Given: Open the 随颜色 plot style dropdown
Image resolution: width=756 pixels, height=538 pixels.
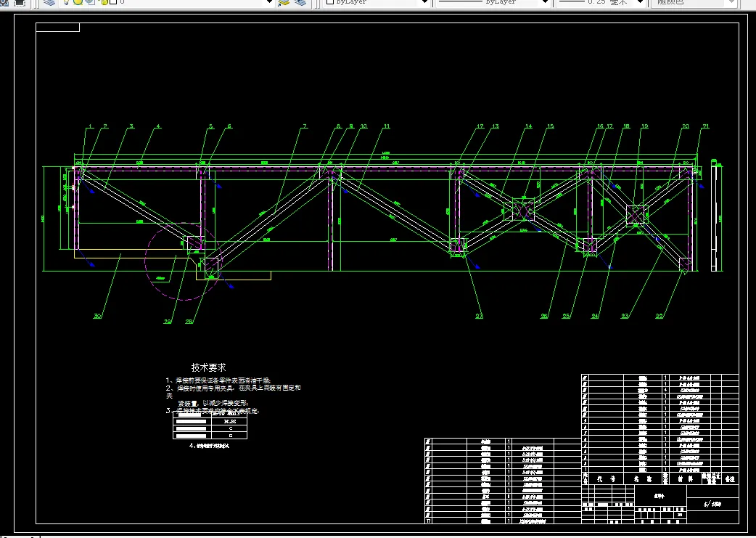Looking at the screenshot, I should pos(732,2).
